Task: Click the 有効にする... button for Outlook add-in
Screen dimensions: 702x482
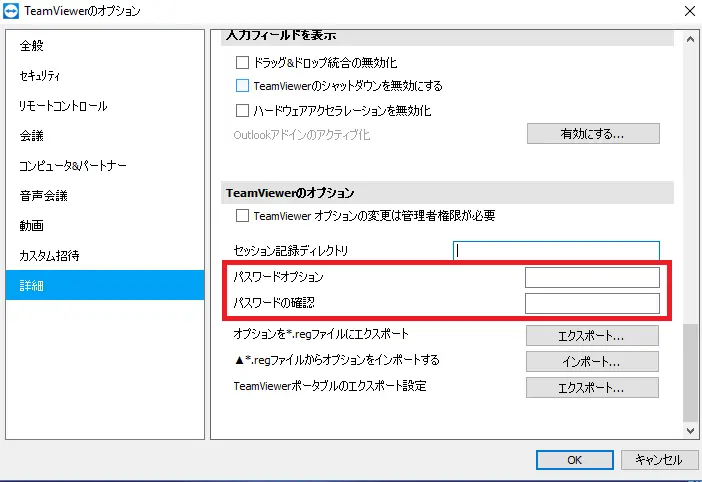Action: click(x=593, y=133)
